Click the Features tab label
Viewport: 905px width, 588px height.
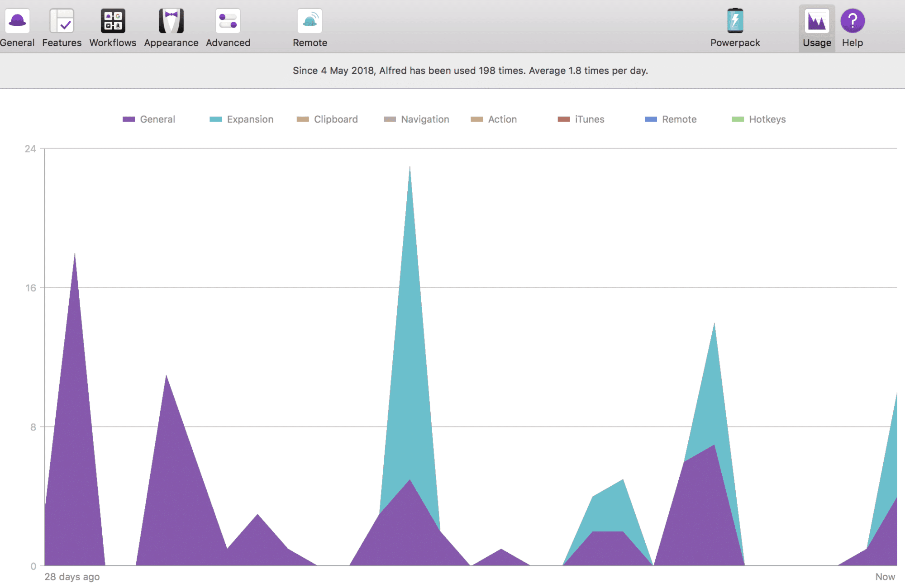click(x=62, y=43)
